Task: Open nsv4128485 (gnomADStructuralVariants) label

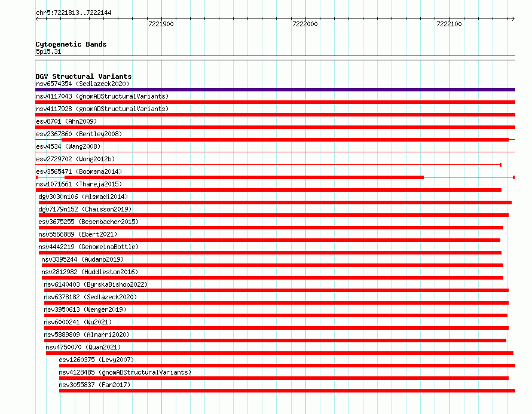Action: point(125,372)
